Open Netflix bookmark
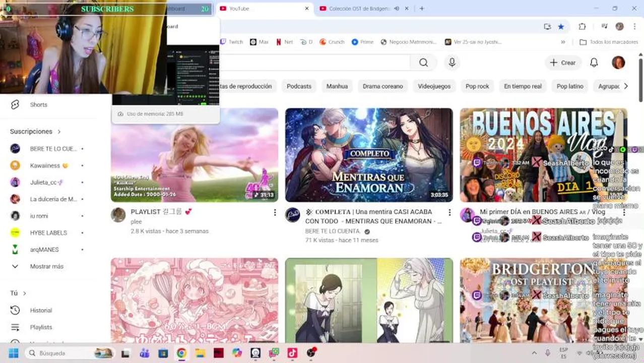The width and height of the screenshot is (644, 363). [285, 42]
